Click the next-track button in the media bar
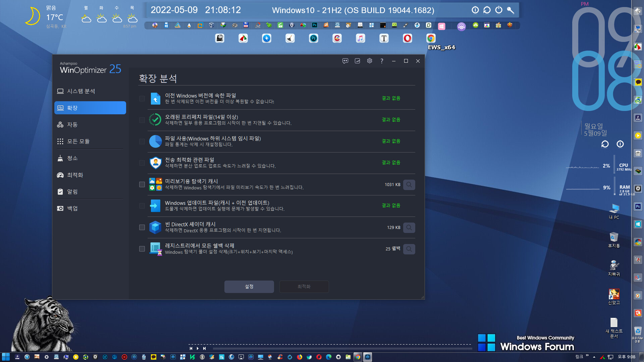The height and width of the screenshot is (362, 644). point(204,349)
